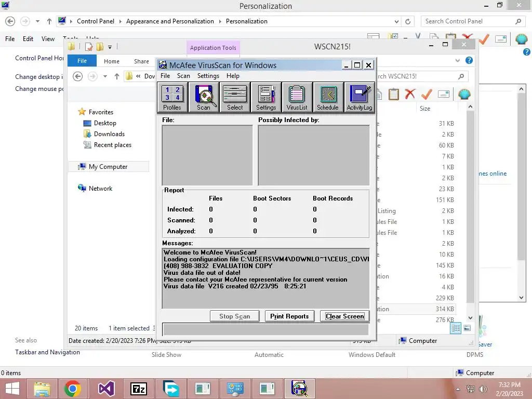Click the shell icon in WSCN215! toolbar

pyautogui.click(x=464, y=94)
